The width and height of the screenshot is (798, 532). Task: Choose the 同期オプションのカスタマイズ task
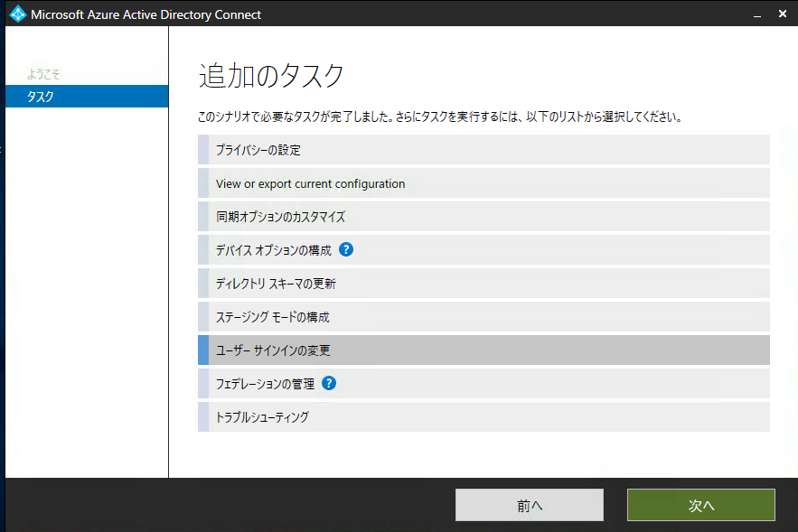click(483, 217)
